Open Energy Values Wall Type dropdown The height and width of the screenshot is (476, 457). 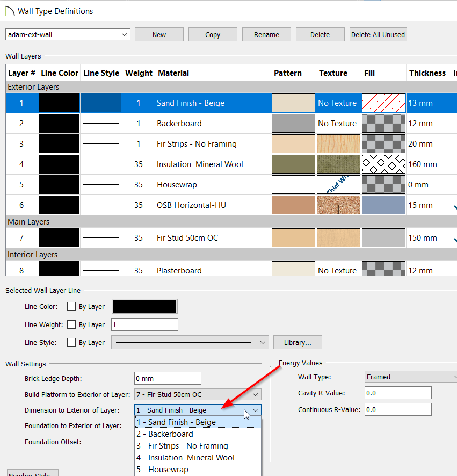(411, 377)
